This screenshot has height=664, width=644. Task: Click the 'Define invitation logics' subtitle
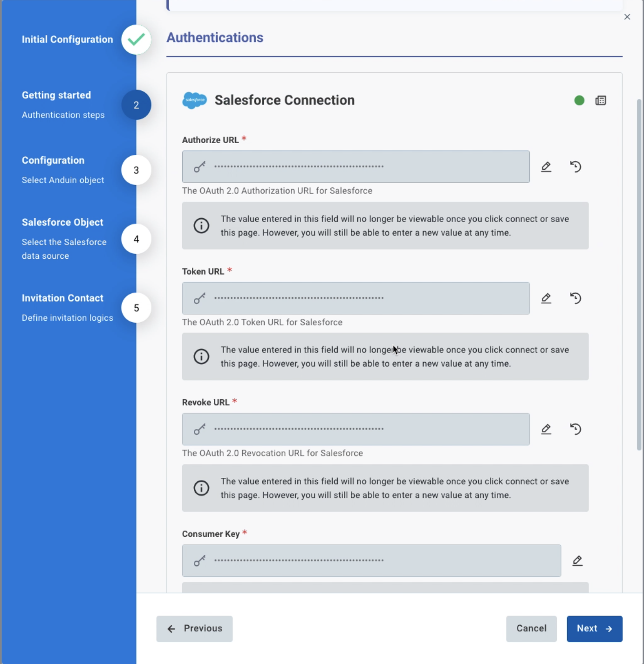pyautogui.click(x=67, y=318)
